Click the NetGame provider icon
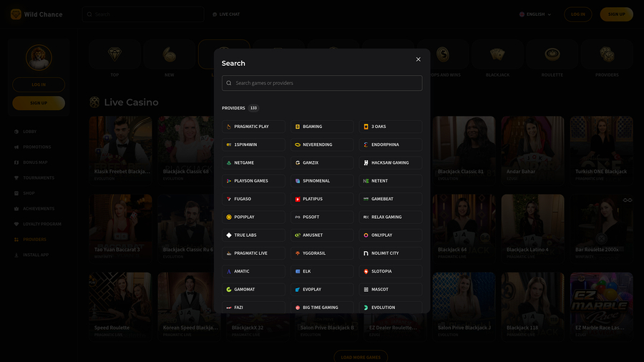 pyautogui.click(x=229, y=163)
